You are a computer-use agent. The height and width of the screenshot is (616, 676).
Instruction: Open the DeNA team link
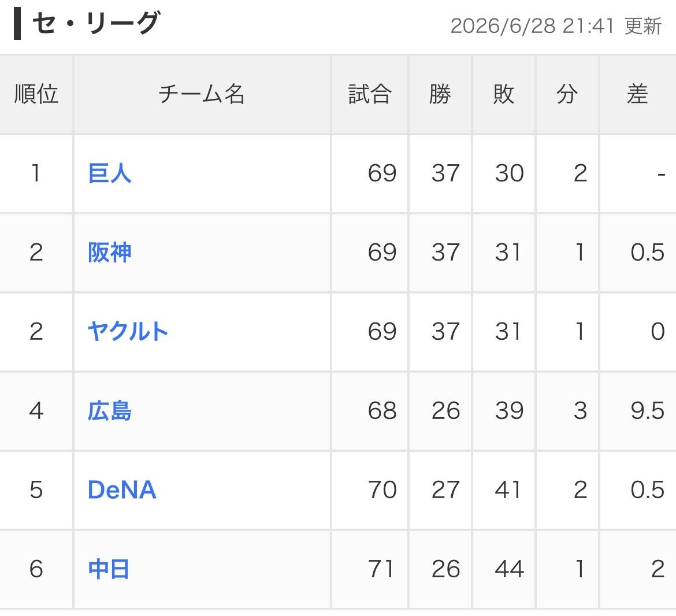[122, 489]
